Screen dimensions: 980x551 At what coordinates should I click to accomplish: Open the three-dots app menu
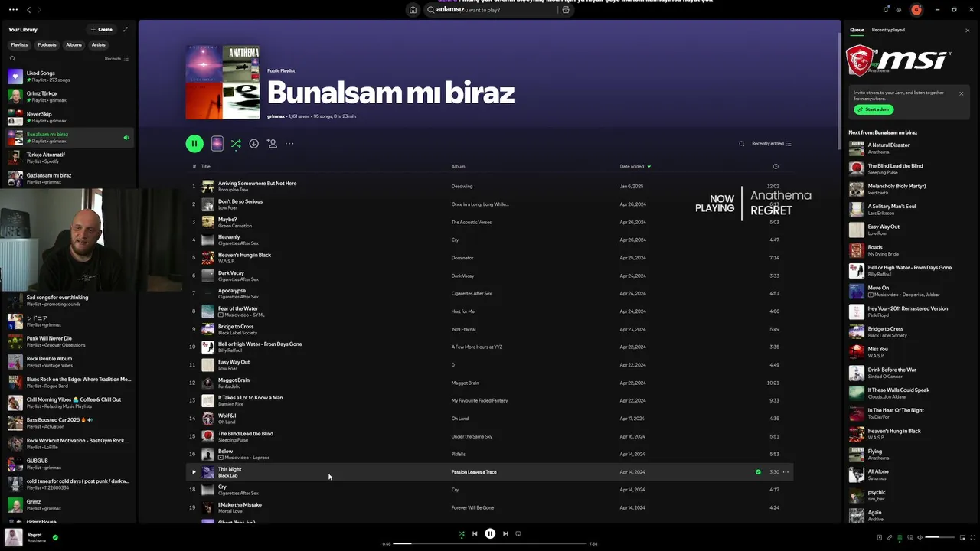pos(13,10)
